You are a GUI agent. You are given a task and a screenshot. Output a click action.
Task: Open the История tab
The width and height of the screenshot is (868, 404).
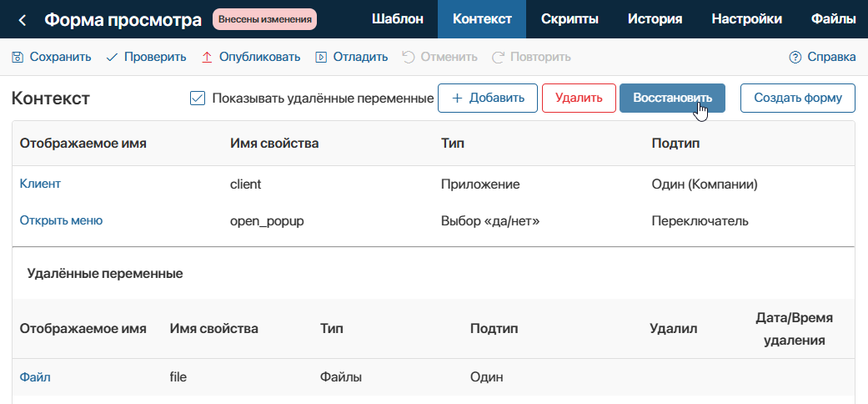point(655,19)
